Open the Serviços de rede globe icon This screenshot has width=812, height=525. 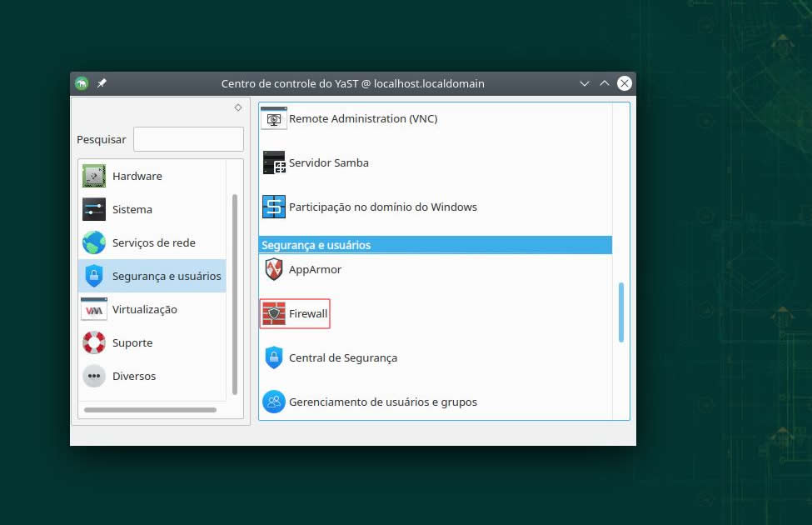pyautogui.click(x=94, y=242)
